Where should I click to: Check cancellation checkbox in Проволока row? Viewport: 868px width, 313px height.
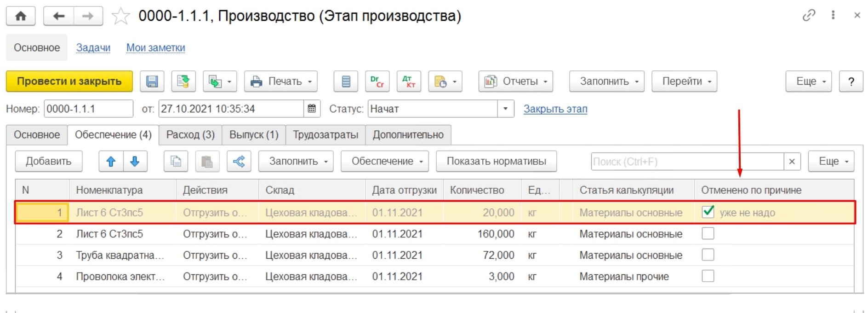pos(708,276)
